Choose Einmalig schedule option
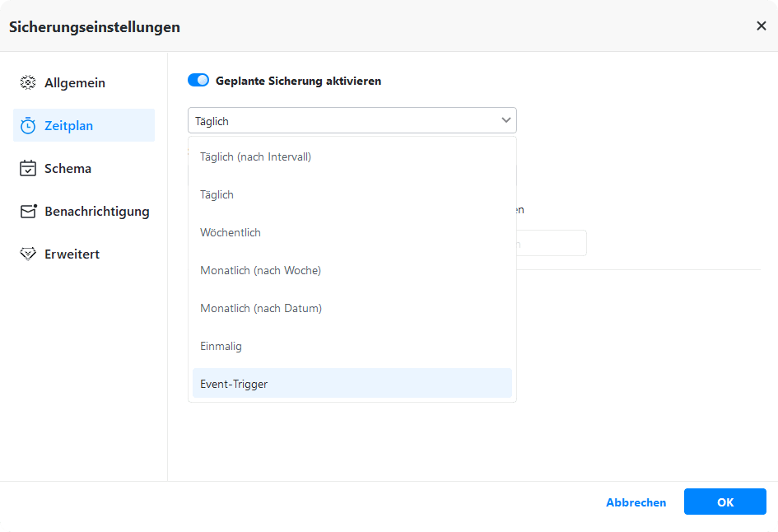This screenshot has width=778, height=532. pos(221,346)
